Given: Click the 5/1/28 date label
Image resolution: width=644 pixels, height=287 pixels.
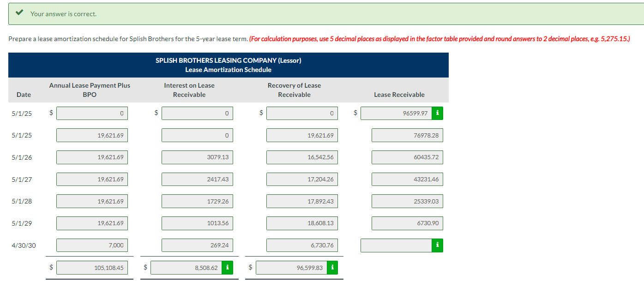Looking at the screenshot, I should point(22,201).
